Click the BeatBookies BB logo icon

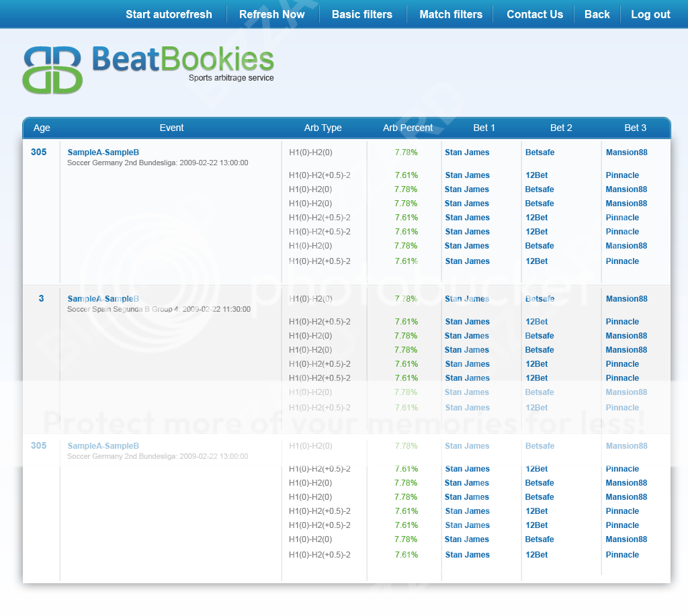point(52,71)
